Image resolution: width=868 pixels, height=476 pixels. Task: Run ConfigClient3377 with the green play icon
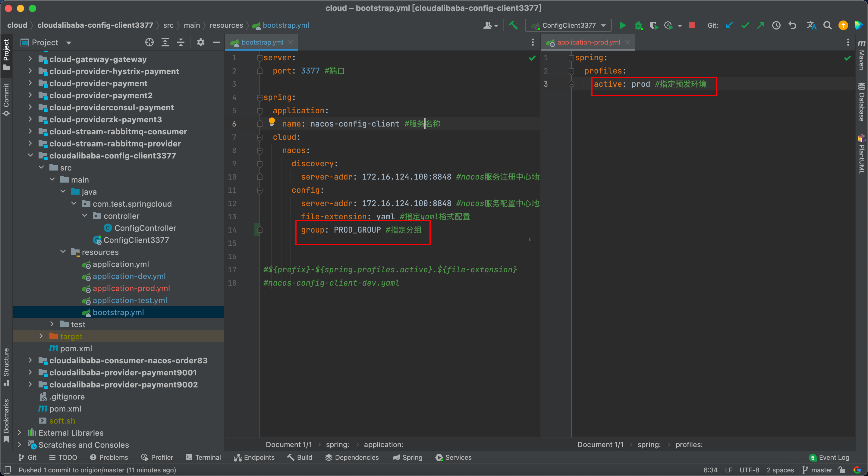coord(622,25)
